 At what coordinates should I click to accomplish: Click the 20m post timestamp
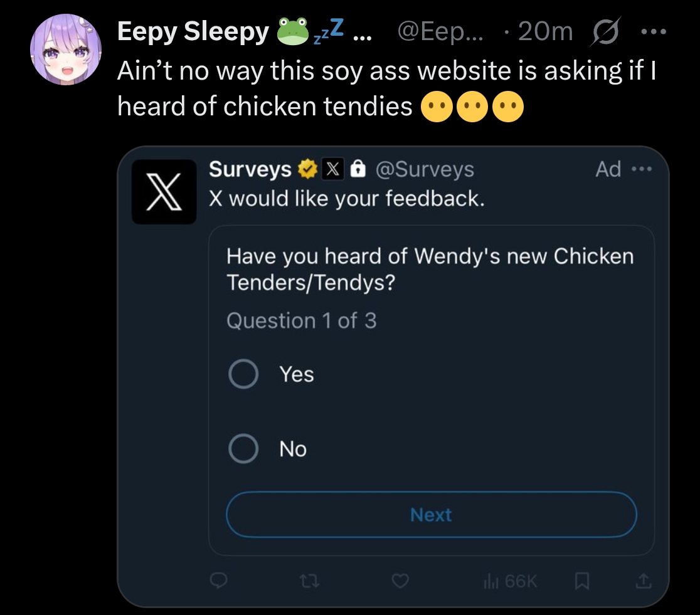[546, 31]
